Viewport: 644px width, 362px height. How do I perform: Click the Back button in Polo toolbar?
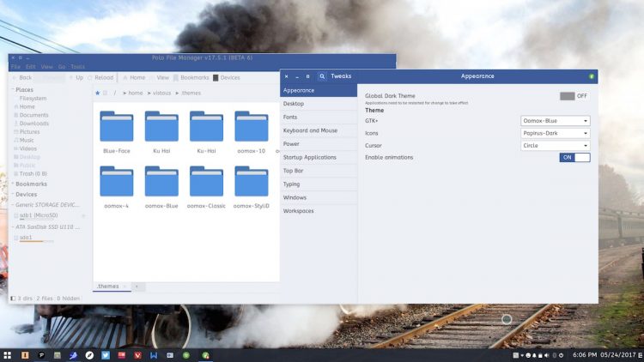(x=21, y=77)
